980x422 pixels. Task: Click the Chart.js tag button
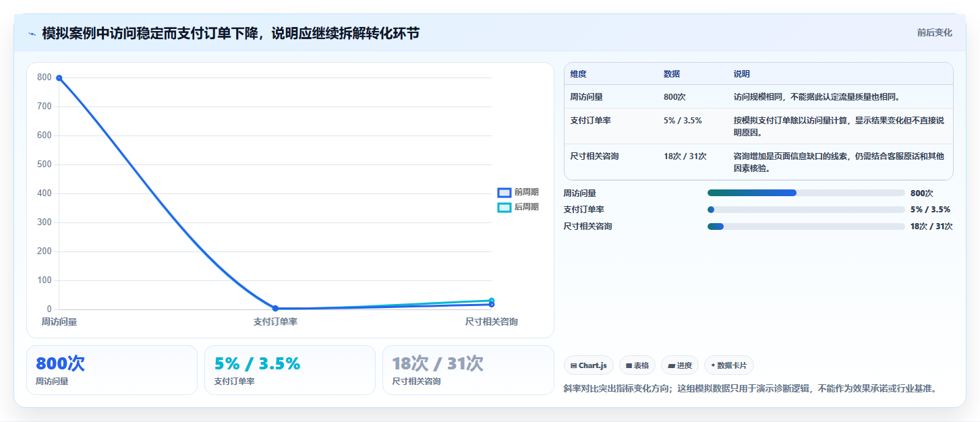click(589, 365)
